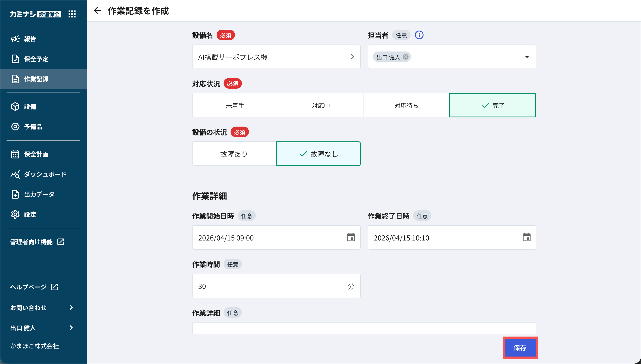
Task: Select the 対応待ち status option
Action: (x=406, y=105)
